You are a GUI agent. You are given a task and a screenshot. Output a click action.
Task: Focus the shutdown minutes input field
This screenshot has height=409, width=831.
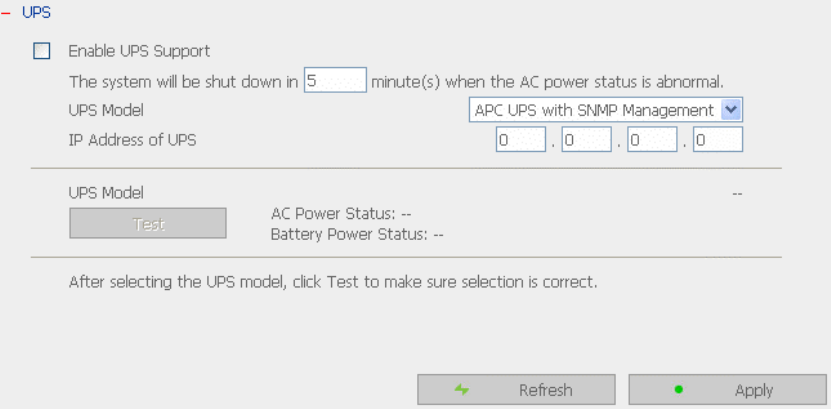click(x=335, y=80)
